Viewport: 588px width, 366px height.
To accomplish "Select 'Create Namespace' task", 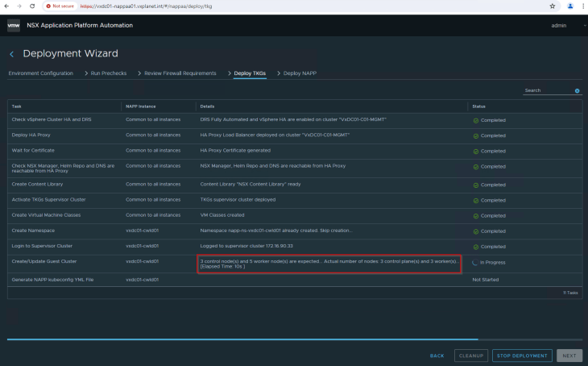I will tap(33, 230).
